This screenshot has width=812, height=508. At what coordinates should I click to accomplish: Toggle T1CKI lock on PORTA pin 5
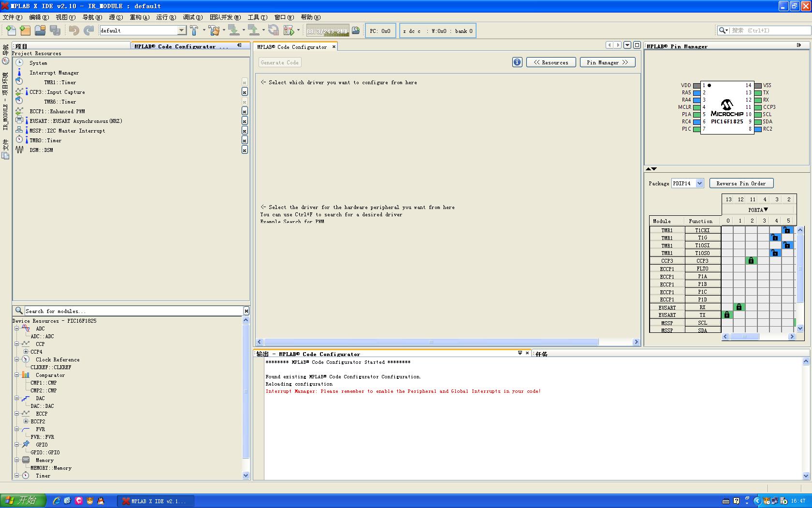pos(787,230)
